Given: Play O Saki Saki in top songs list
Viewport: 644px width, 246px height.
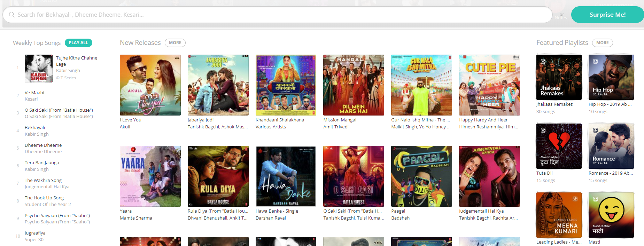Looking at the screenshot, I should 59,110.
